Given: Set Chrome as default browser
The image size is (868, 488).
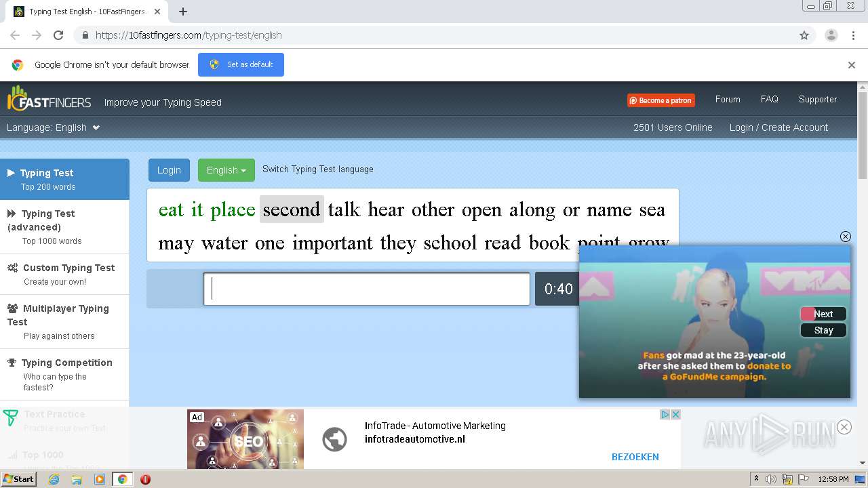Looking at the screenshot, I should pyautogui.click(x=241, y=64).
